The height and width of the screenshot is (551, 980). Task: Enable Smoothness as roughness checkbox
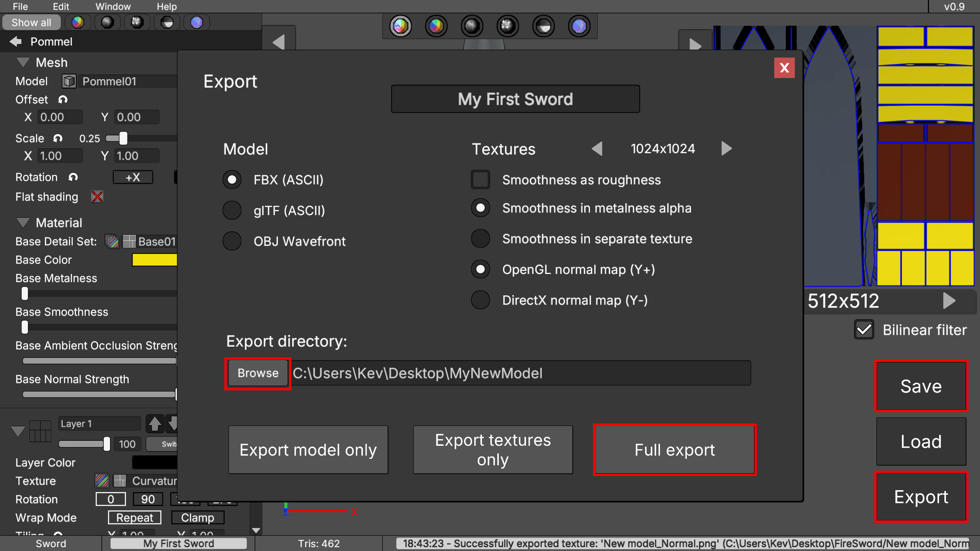480,180
